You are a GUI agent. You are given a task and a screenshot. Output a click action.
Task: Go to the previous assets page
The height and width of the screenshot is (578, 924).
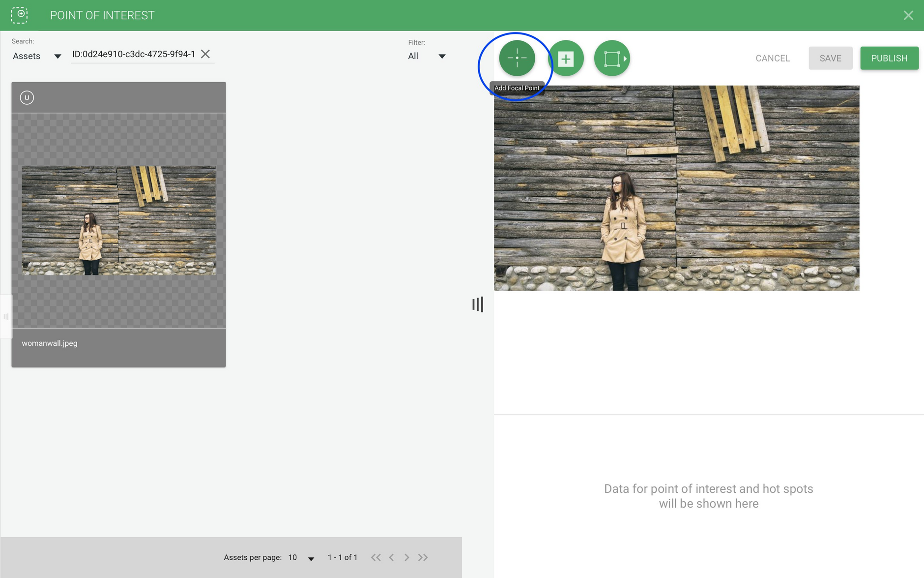click(391, 557)
